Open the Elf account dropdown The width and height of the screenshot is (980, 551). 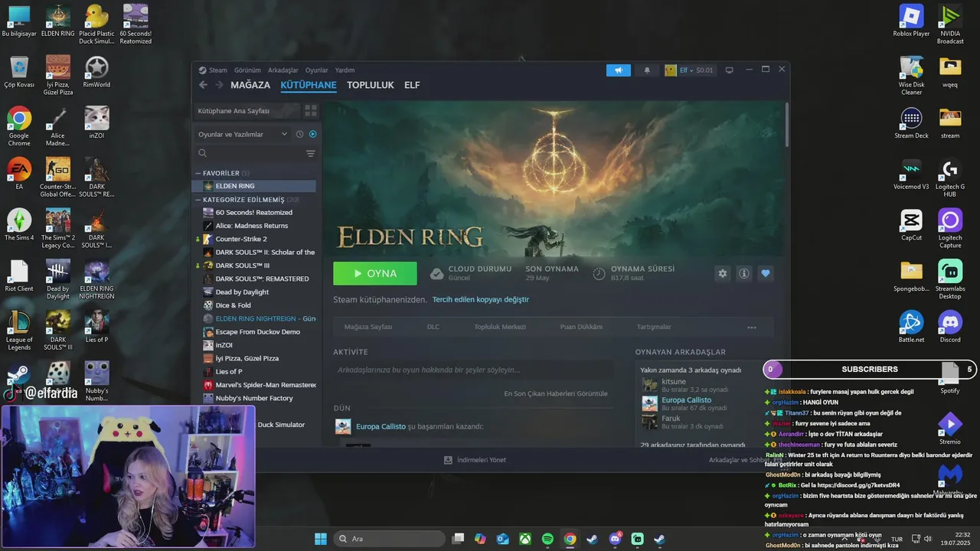(x=689, y=70)
